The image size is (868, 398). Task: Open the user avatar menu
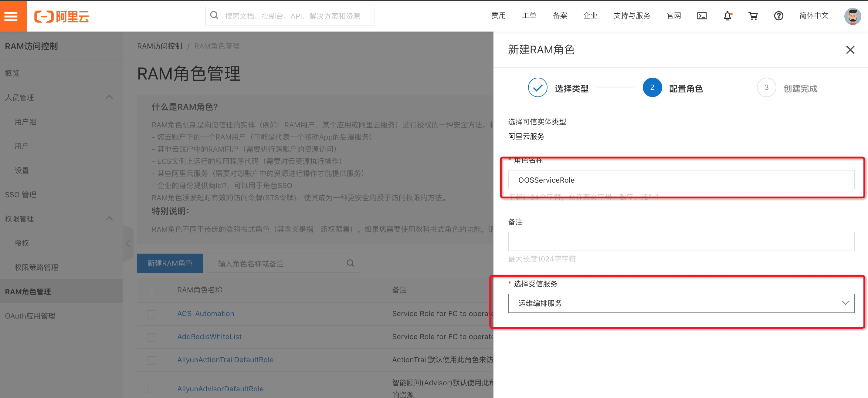point(853,16)
